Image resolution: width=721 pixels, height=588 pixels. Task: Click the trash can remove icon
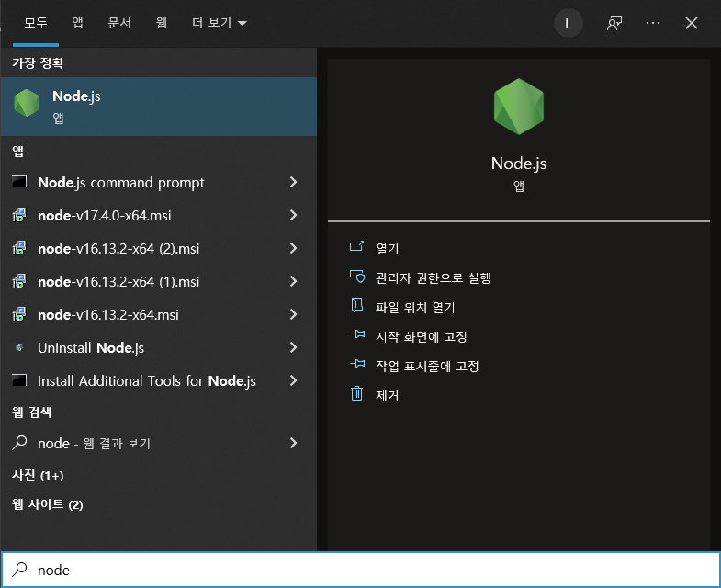point(356,394)
